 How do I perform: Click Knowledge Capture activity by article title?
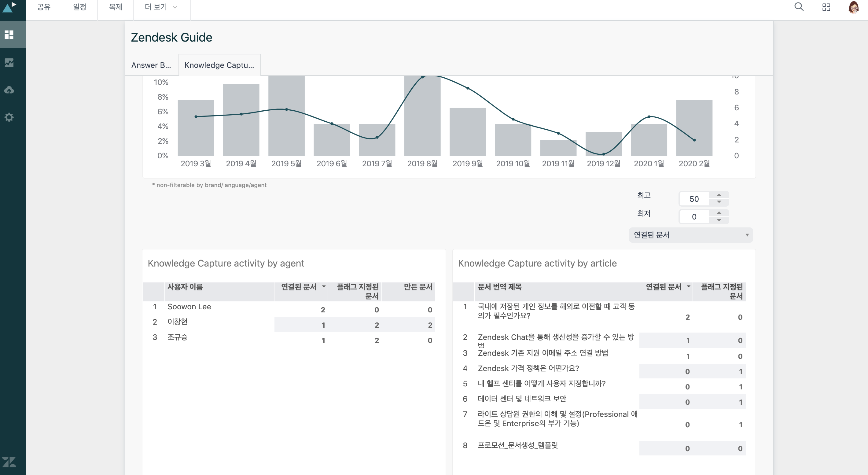[537, 263]
